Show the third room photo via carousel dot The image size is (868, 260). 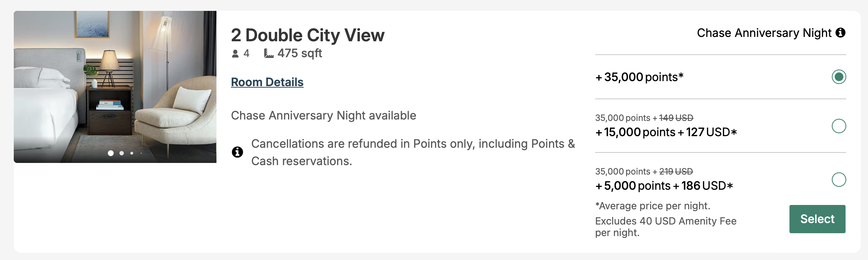click(132, 153)
